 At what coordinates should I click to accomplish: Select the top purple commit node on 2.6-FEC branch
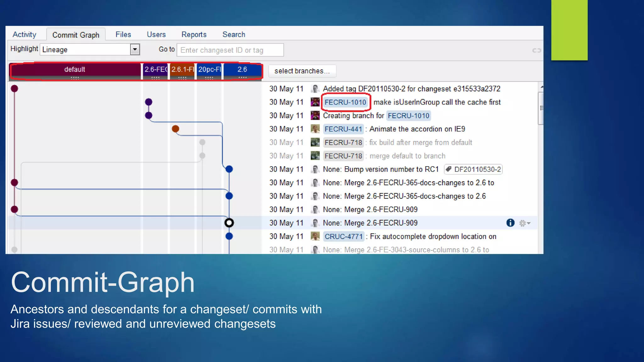click(149, 102)
